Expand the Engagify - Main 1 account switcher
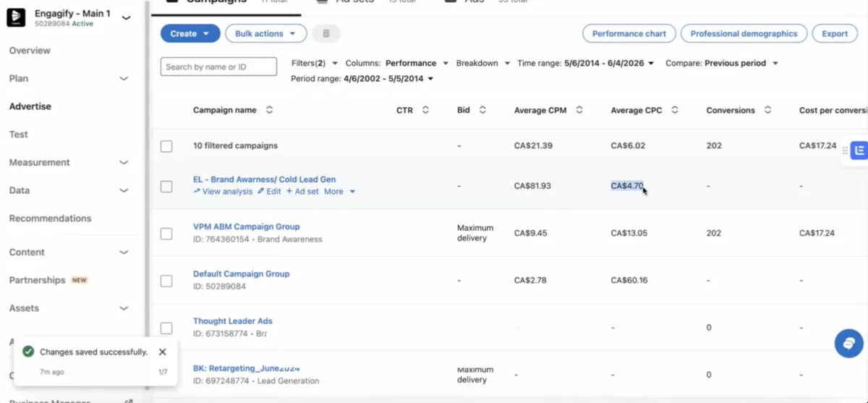868x403 pixels. [x=126, y=18]
